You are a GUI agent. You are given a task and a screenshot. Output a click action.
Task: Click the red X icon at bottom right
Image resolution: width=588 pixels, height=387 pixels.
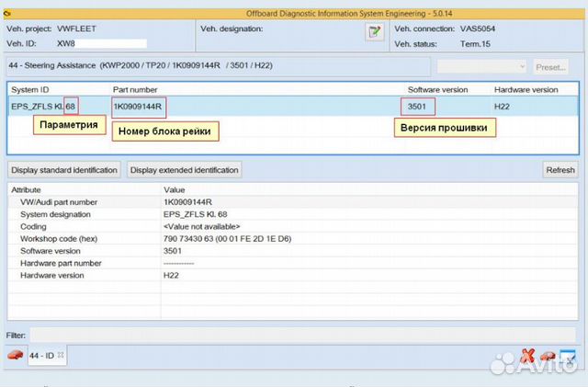click(x=527, y=356)
